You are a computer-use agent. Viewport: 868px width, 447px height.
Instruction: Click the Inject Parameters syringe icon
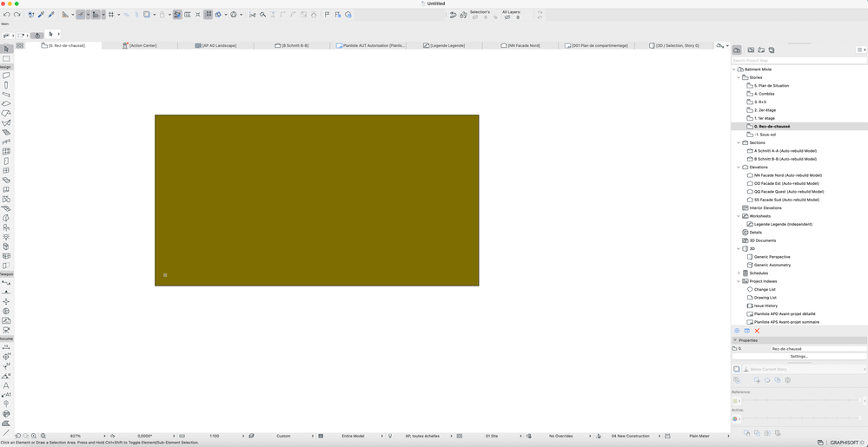tap(51, 15)
